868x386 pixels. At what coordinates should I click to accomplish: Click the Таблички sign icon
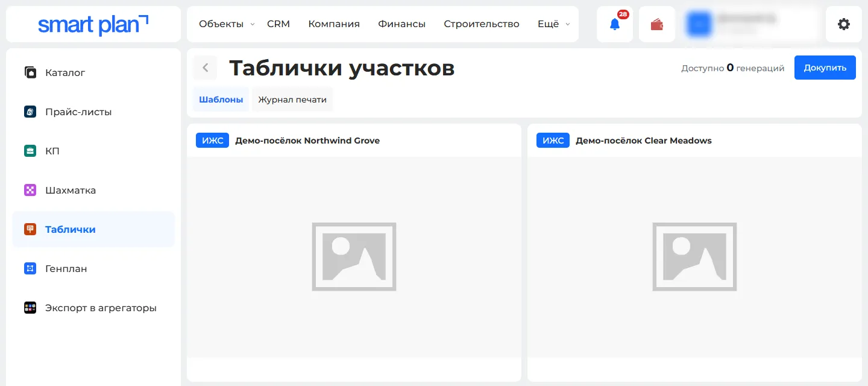tap(30, 229)
